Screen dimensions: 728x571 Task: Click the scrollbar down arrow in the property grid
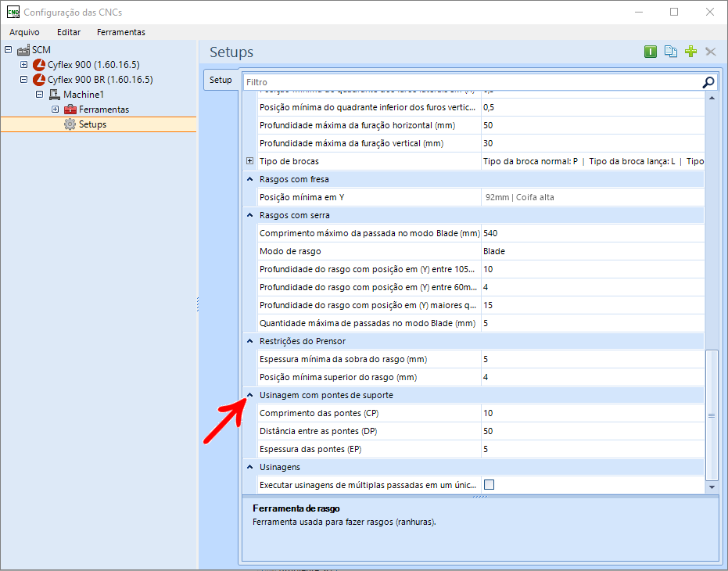coord(712,487)
